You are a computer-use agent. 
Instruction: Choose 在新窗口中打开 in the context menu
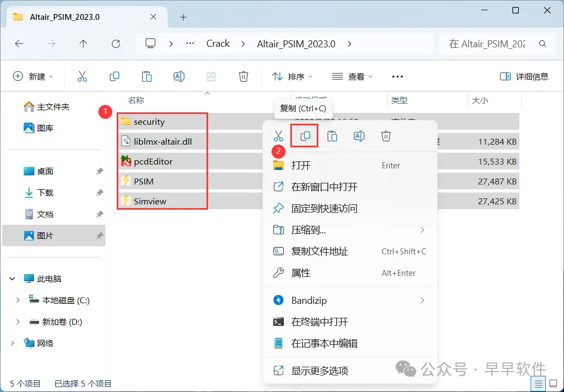tap(350, 187)
